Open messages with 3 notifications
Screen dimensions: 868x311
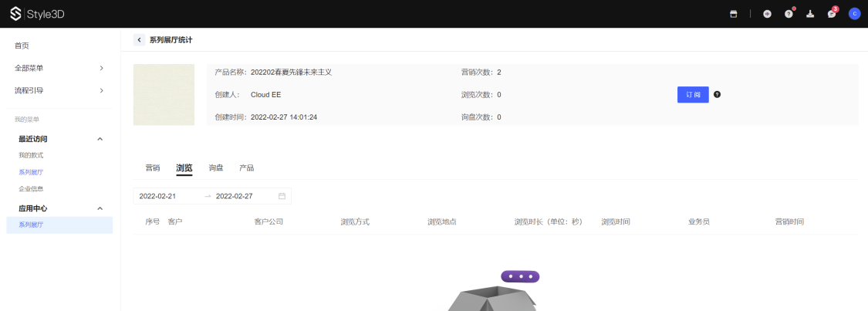click(832, 14)
